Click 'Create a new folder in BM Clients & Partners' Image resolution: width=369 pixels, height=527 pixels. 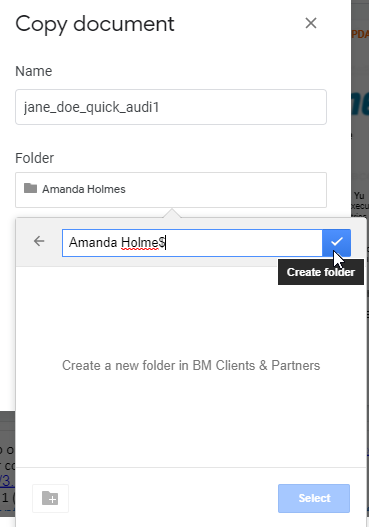(191, 365)
